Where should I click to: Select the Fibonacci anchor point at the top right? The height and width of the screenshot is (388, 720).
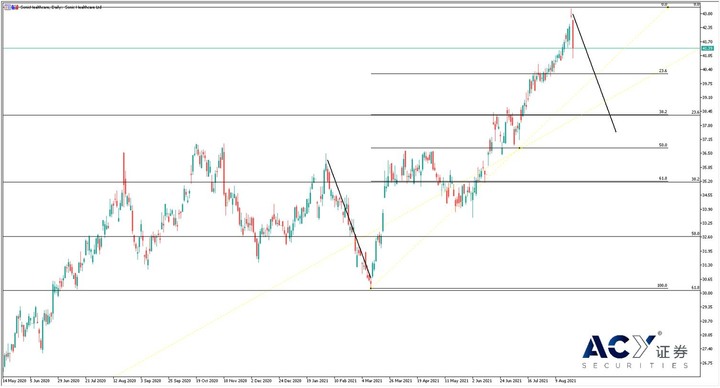coord(668,7)
